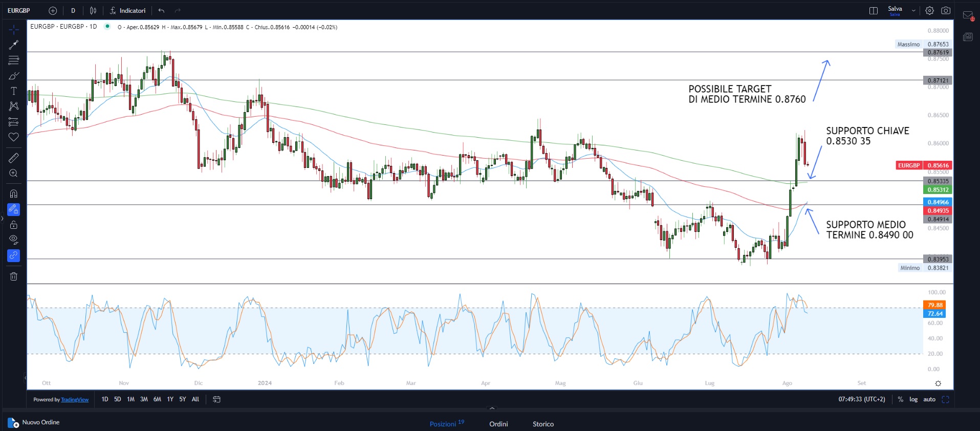Image resolution: width=980 pixels, height=431 pixels.
Task: Take a chart snapshot with camera icon
Action: coord(946,11)
